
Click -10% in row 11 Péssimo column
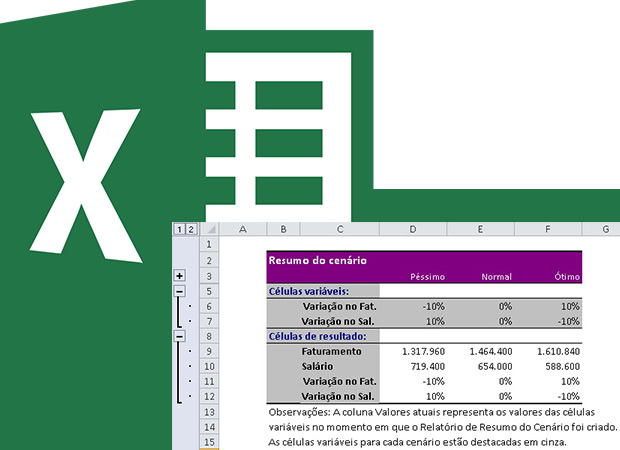coord(434,382)
